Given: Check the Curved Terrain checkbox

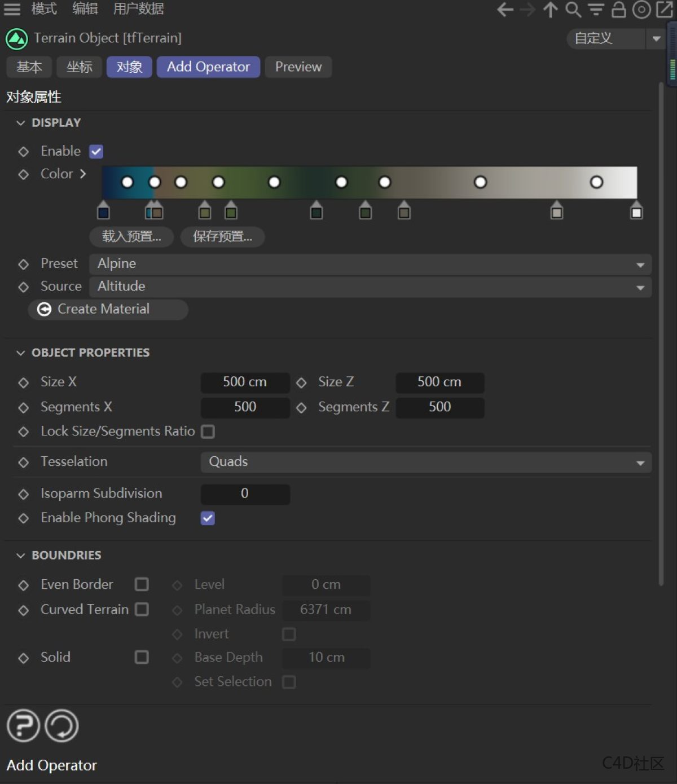Looking at the screenshot, I should click(142, 610).
